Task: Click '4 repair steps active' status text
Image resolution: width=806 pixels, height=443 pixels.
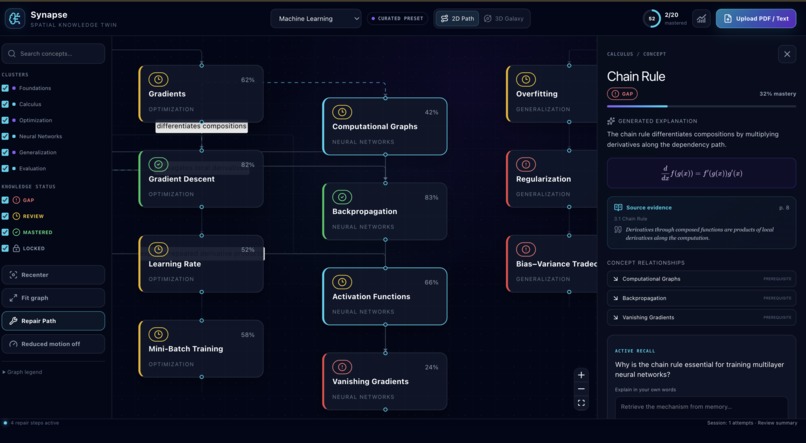Action: (34, 423)
